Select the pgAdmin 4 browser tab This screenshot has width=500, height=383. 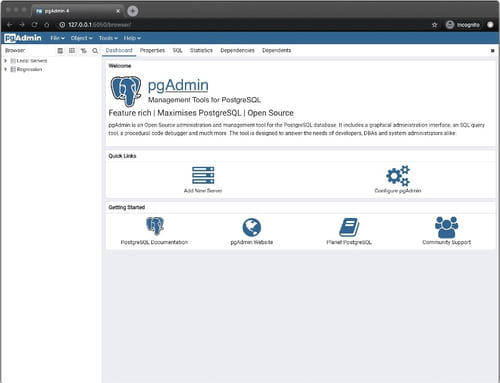coord(78,11)
